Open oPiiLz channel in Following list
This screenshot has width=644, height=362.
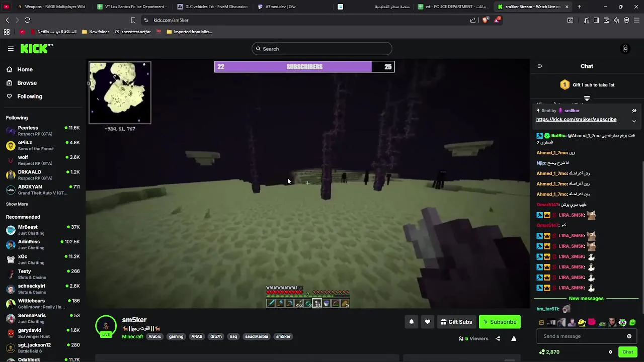(x=43, y=145)
